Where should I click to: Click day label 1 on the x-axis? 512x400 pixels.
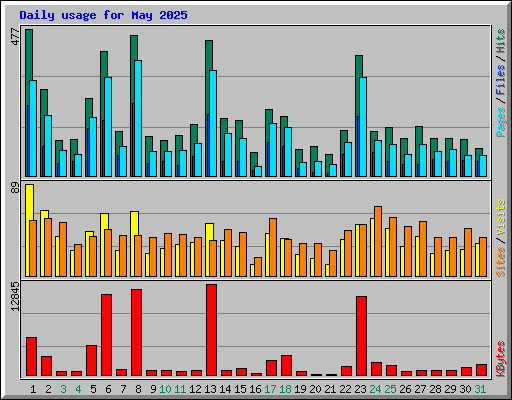33,389
